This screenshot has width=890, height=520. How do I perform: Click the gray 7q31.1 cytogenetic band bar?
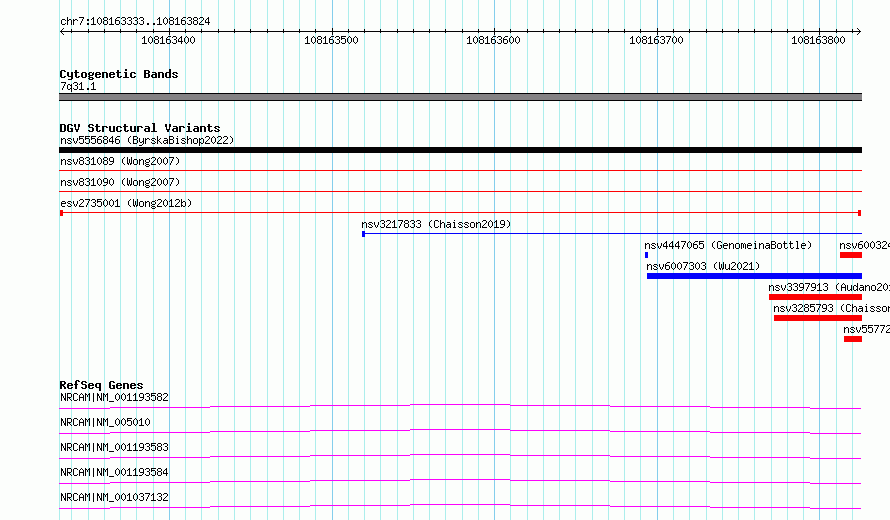[x=460, y=97]
